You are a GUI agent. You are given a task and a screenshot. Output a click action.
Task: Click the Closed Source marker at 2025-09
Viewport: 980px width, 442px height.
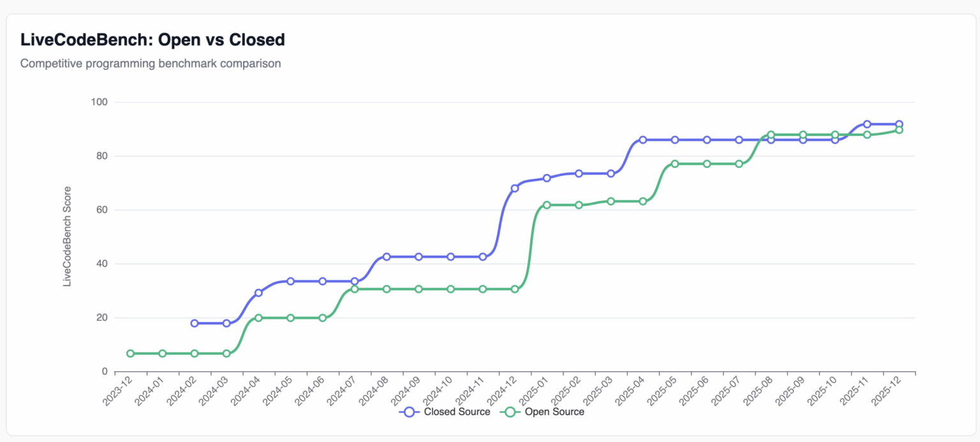click(803, 140)
